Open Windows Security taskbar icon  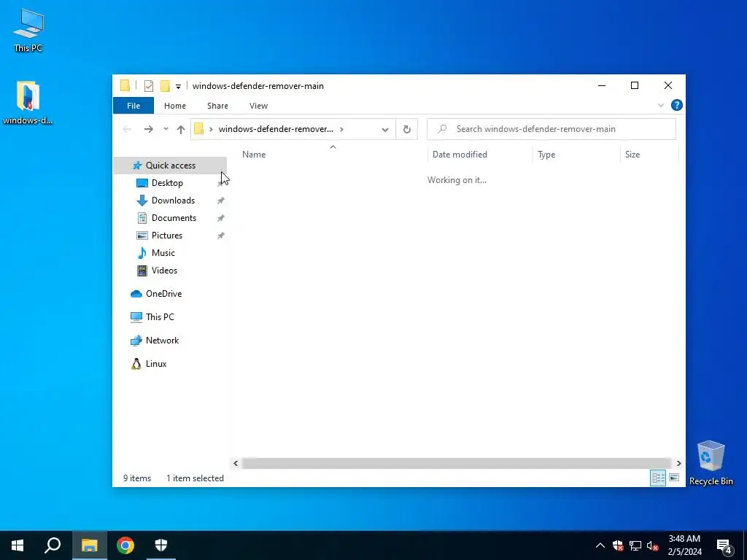click(161, 545)
